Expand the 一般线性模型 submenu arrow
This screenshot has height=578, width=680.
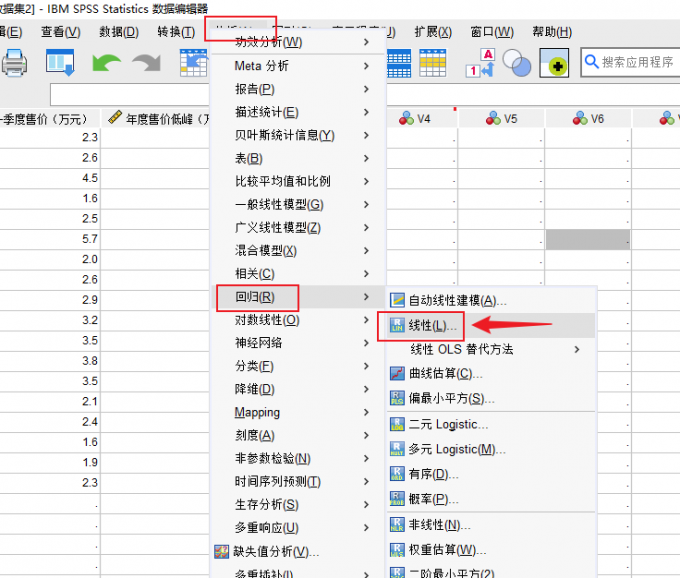(367, 204)
